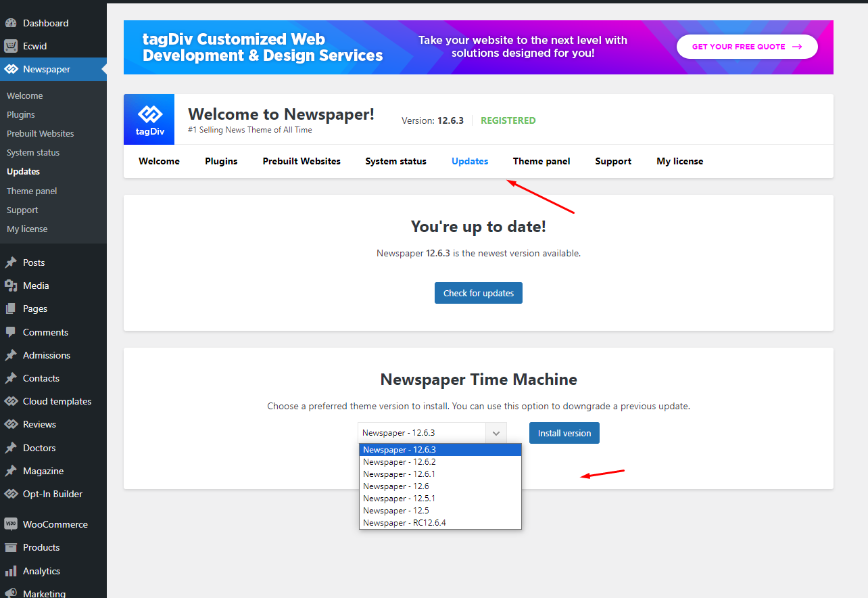Click the "Welcome to Newspaper!" heading
Screen dimensions: 868x598
coord(281,114)
